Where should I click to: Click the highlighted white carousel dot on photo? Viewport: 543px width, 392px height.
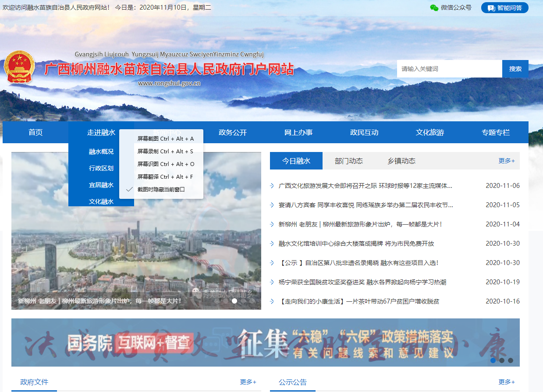234,301
